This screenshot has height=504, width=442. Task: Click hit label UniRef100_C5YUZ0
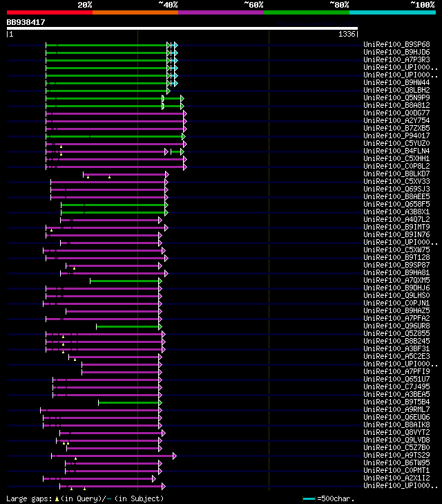pos(396,143)
